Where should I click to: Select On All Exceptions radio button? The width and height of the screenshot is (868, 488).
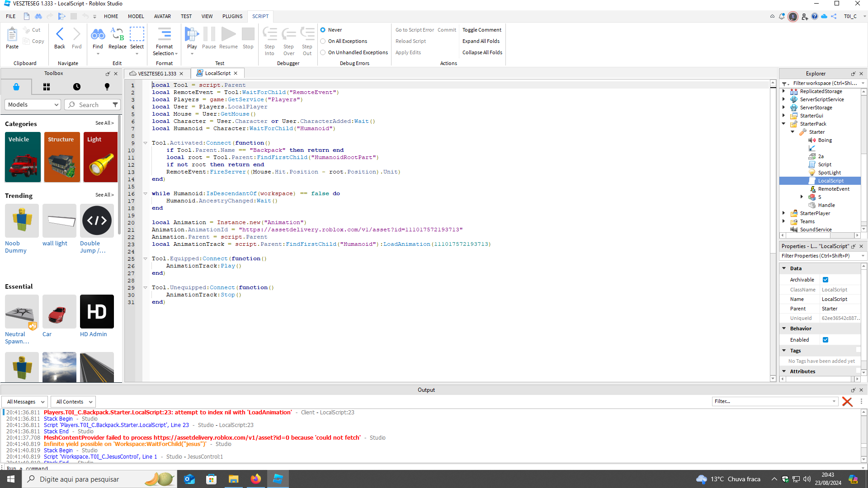point(323,41)
